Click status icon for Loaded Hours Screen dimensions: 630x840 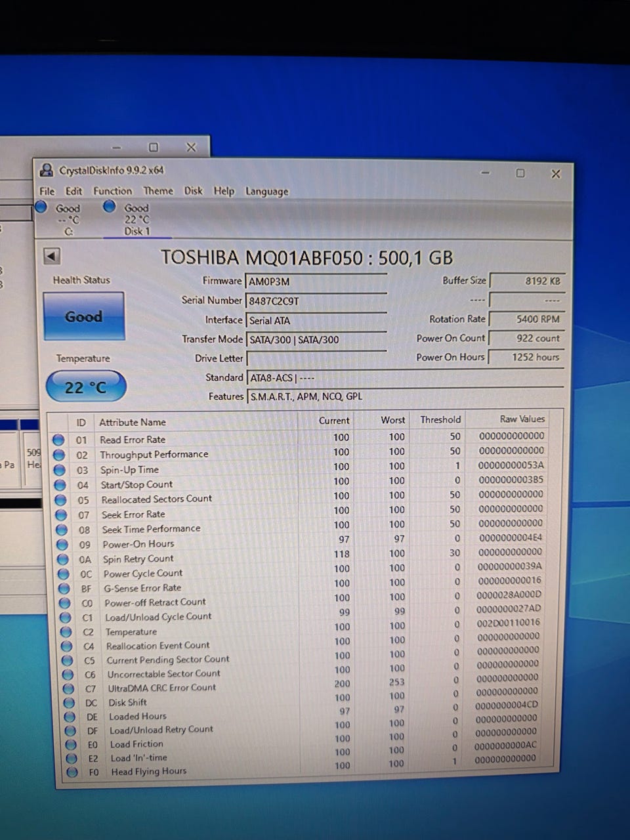70,717
